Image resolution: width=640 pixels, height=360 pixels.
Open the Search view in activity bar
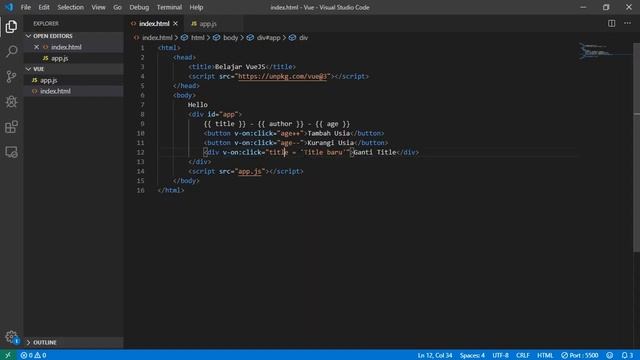point(11,51)
